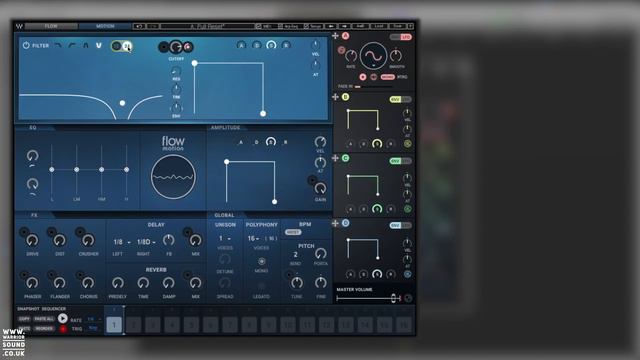Switch to the Motion tab
This screenshot has width=640, height=360.
click(105, 26)
